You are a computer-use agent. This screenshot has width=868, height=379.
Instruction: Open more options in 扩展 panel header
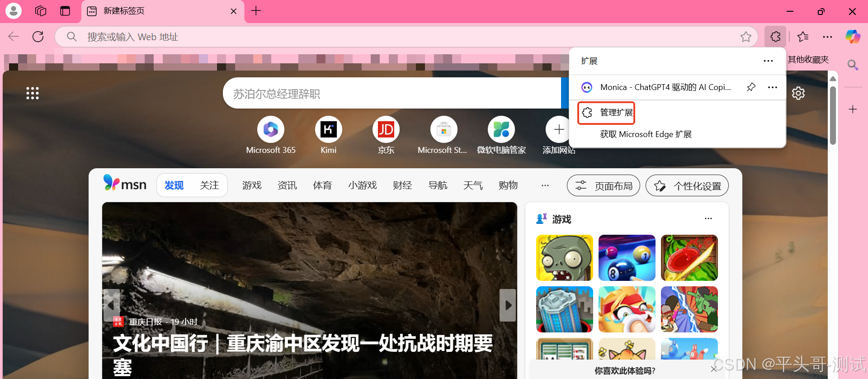click(768, 61)
